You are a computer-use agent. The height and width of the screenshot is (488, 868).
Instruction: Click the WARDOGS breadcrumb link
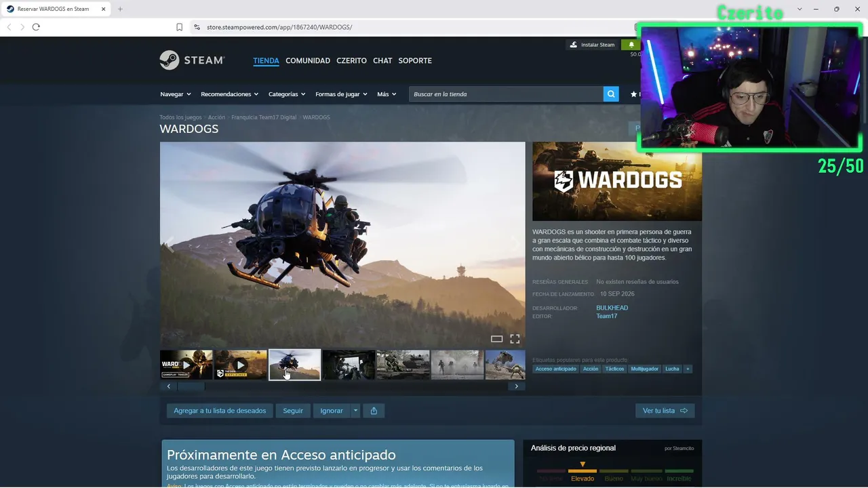(x=316, y=117)
